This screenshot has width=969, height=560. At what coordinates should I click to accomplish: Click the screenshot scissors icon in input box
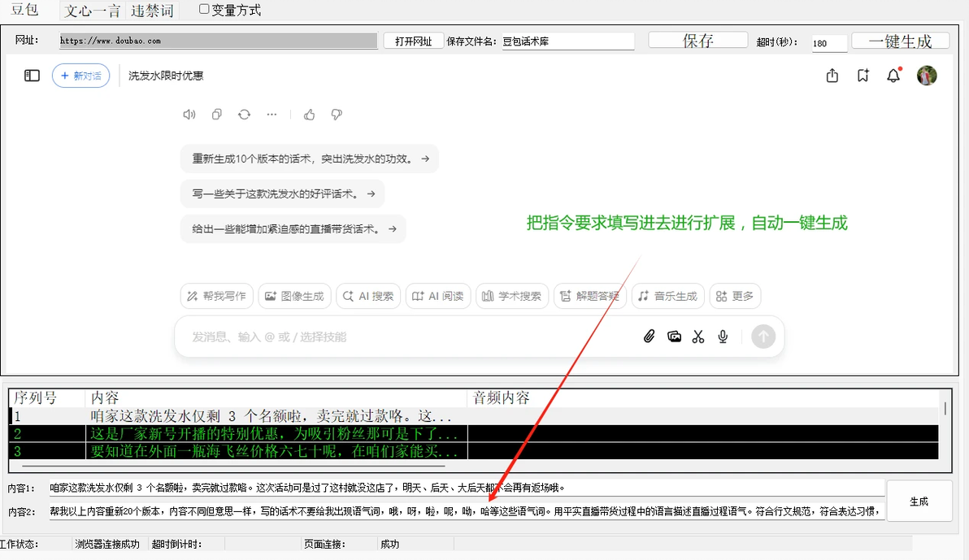click(698, 336)
